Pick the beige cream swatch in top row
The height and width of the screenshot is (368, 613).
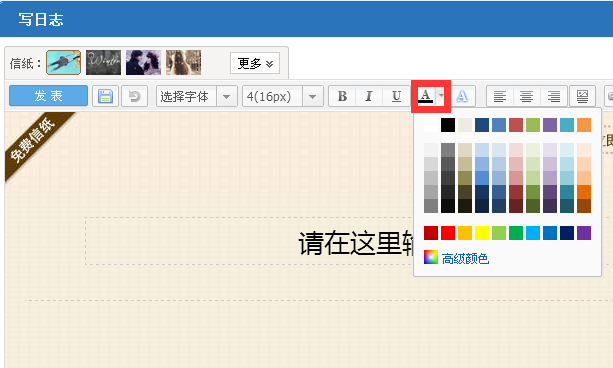[x=465, y=125]
